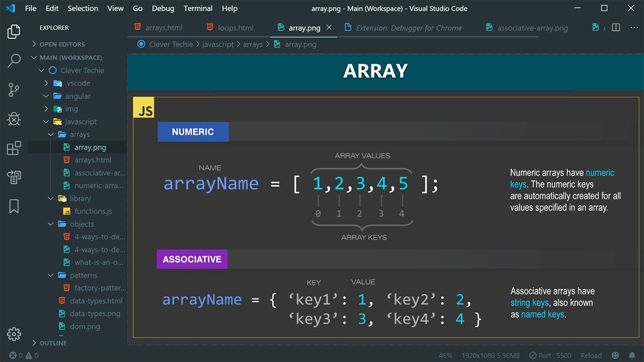Open the Terminal menu
The height and width of the screenshot is (362, 644).
198,9
